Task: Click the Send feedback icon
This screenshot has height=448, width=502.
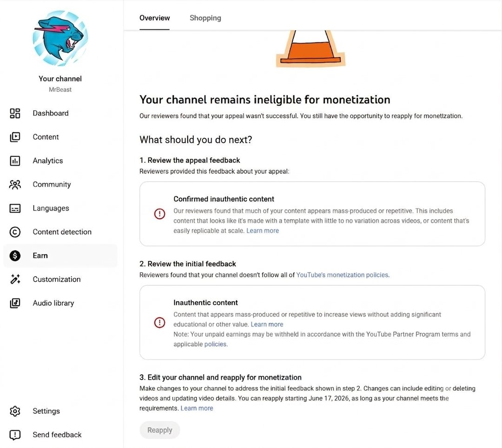Action: (15, 435)
